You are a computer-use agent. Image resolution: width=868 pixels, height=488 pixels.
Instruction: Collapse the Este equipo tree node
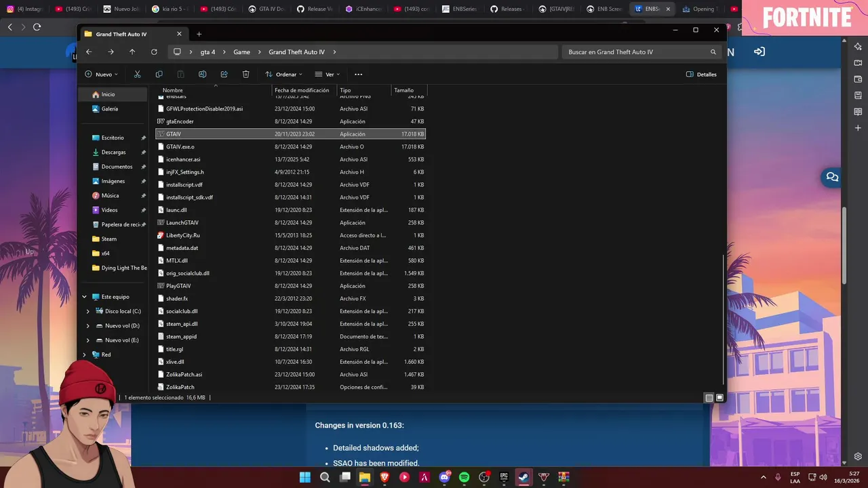(x=85, y=297)
